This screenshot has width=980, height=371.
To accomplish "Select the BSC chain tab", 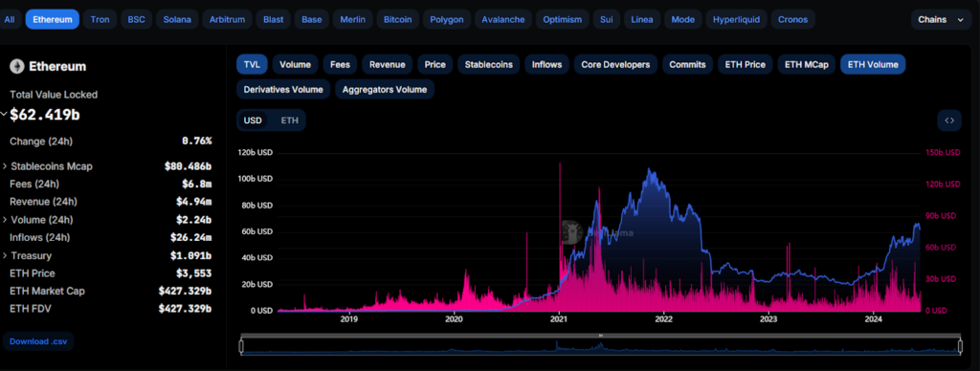I will [136, 19].
